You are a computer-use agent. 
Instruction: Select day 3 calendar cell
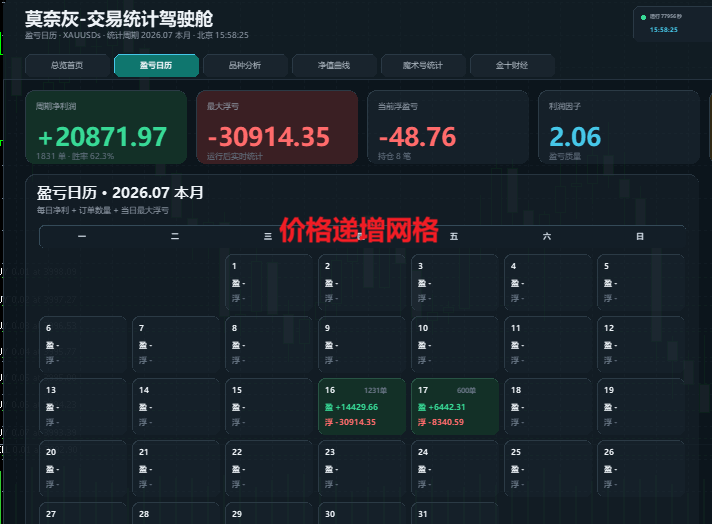pyautogui.click(x=455, y=282)
